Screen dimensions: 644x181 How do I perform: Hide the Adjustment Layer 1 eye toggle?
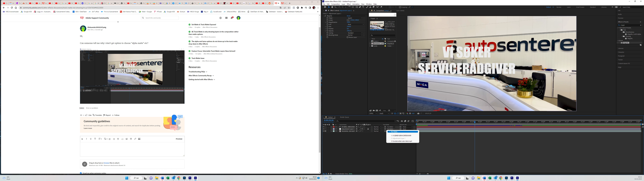coord(324,129)
